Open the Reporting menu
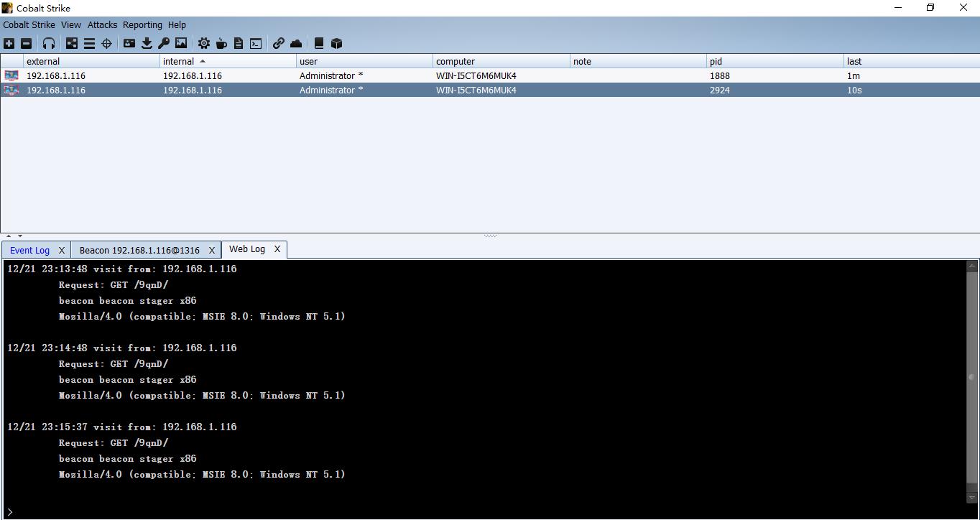This screenshot has height=520, width=980. (x=142, y=24)
